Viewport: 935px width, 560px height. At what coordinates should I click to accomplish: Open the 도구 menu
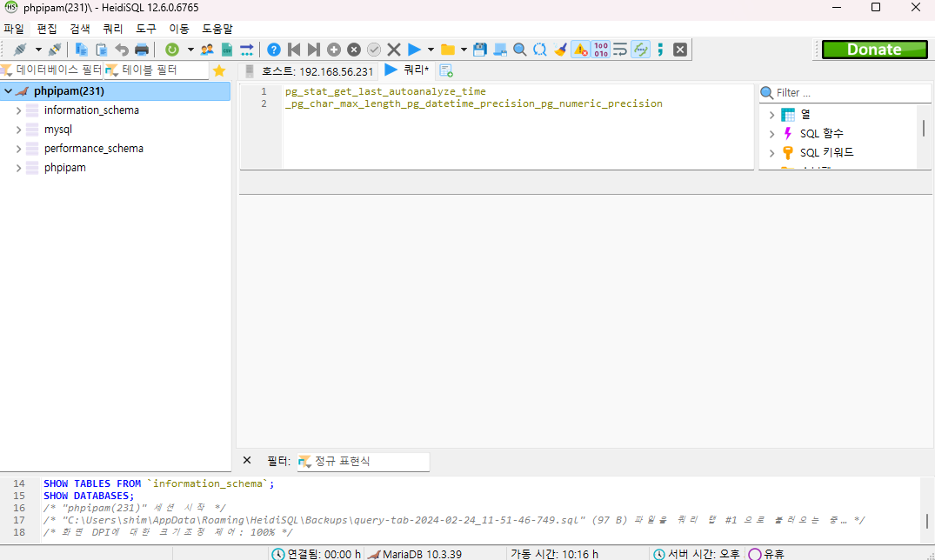145,29
